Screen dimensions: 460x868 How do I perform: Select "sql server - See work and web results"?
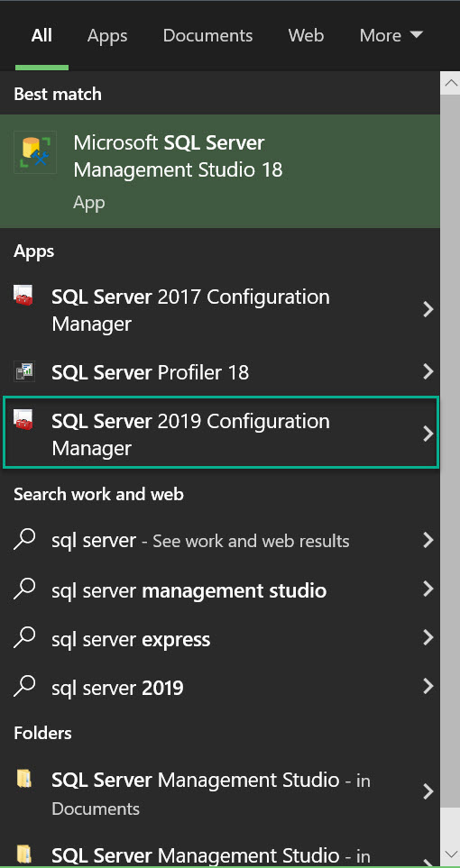coord(220,540)
